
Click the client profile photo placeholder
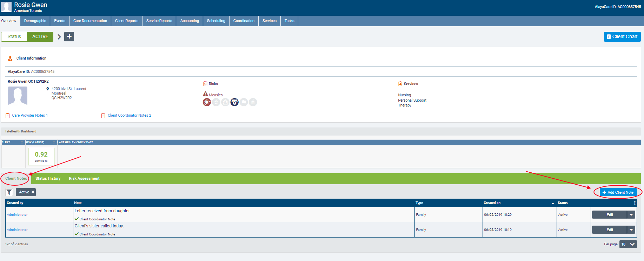[18, 96]
